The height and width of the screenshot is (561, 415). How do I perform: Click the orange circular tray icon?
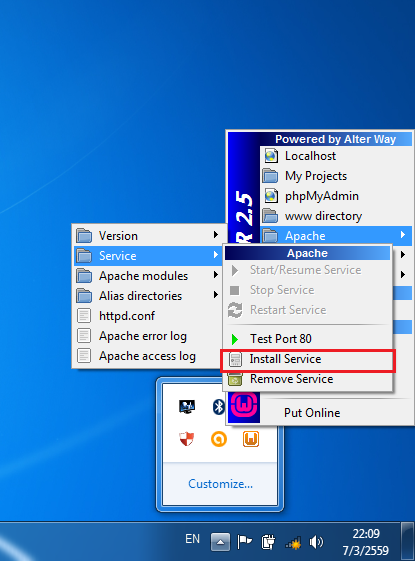(x=219, y=439)
